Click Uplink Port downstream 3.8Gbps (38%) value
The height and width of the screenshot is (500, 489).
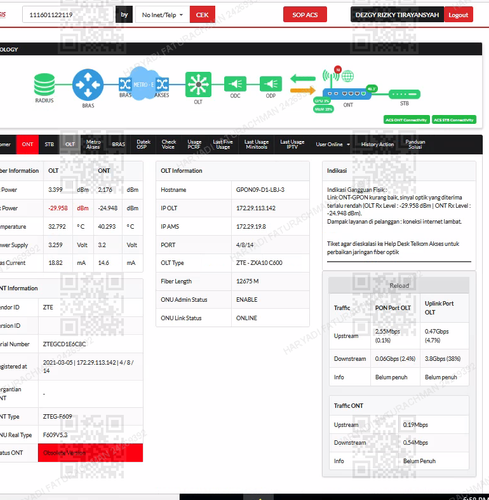click(x=443, y=359)
